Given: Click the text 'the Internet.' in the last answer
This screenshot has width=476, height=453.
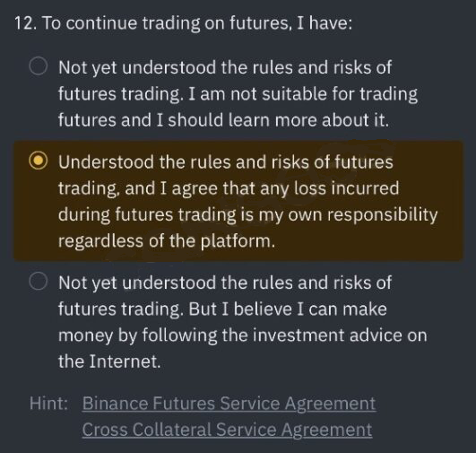Looking at the screenshot, I should [x=109, y=362].
